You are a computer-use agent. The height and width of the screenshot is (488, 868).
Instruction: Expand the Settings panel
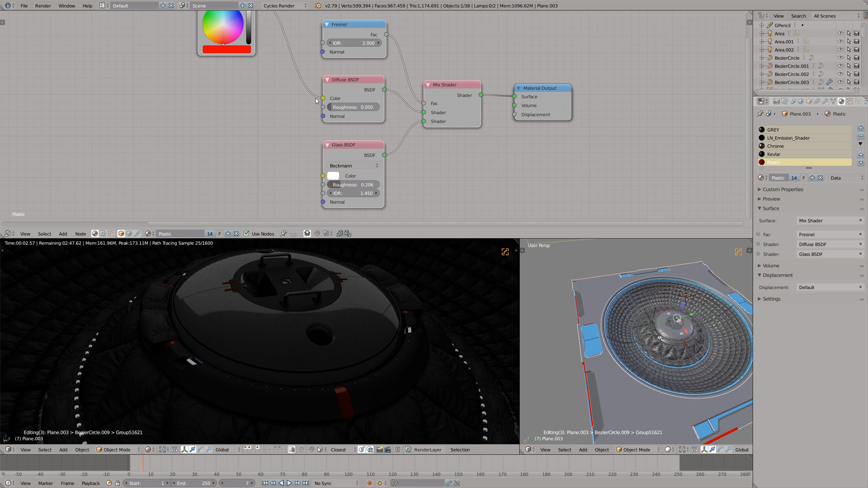(x=771, y=299)
